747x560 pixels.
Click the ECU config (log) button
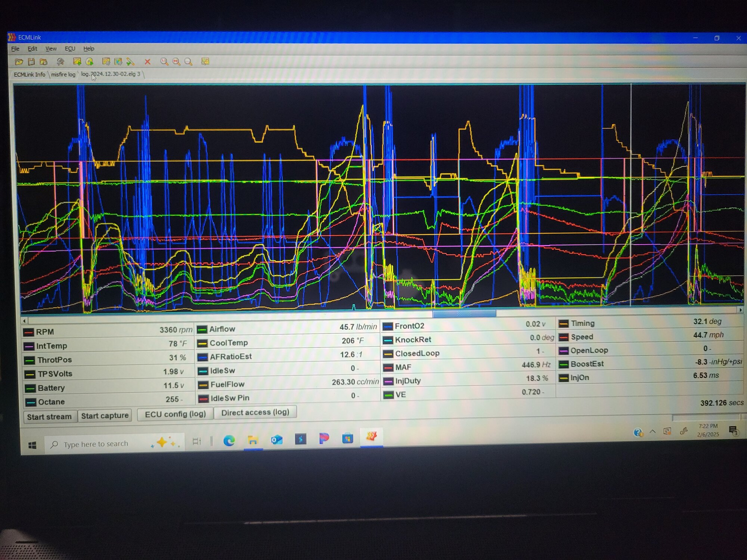(x=175, y=414)
